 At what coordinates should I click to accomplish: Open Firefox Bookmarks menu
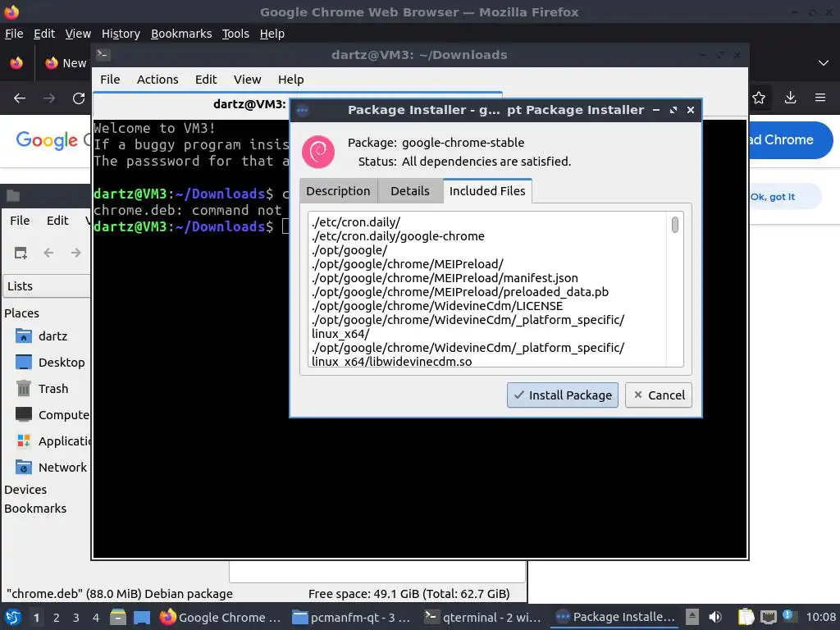(181, 34)
